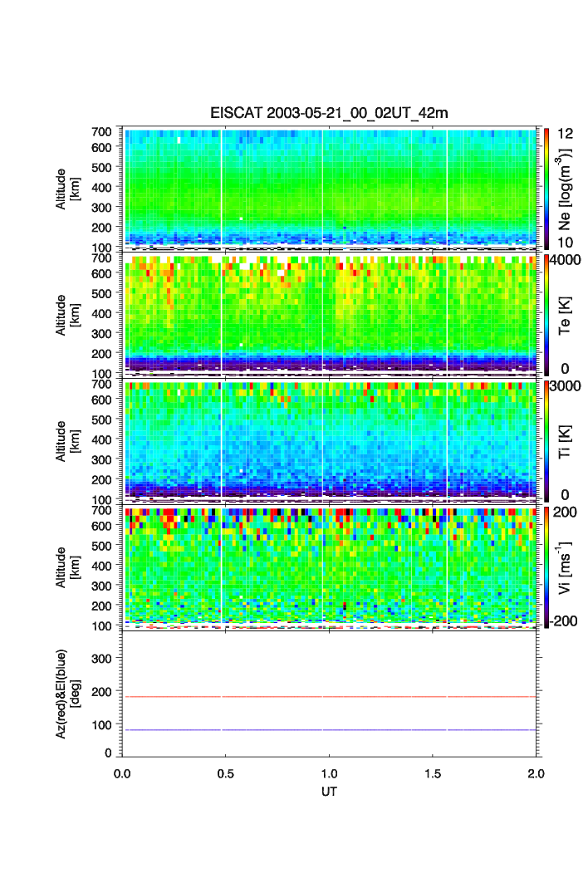This screenshot has height=883, width=588.
Task: Click the Az(red)&El(blue) axis label
Action: [67, 693]
